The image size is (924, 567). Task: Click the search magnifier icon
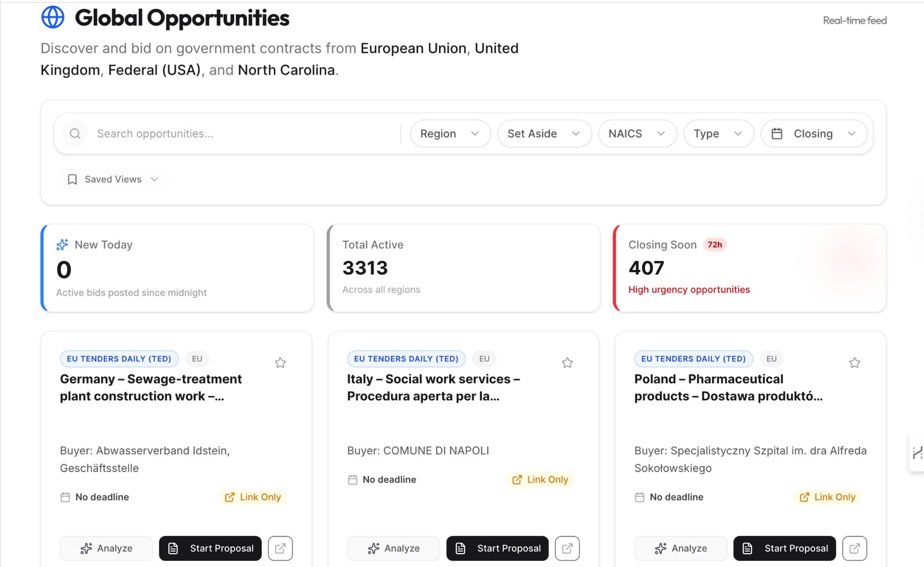(75, 133)
